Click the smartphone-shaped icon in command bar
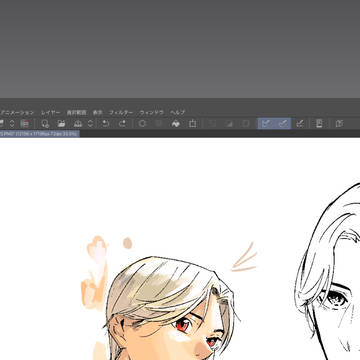Image resolution: width=360 pixels, height=360 pixels. click(319, 124)
